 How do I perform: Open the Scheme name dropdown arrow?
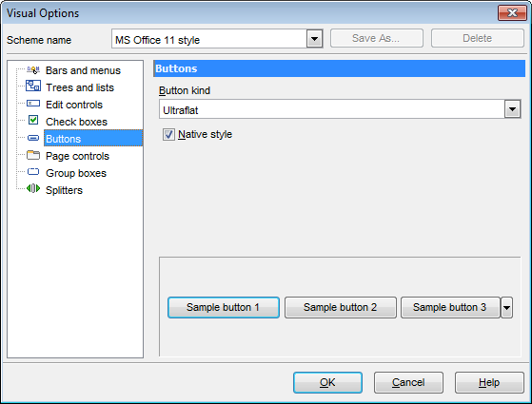click(x=314, y=39)
